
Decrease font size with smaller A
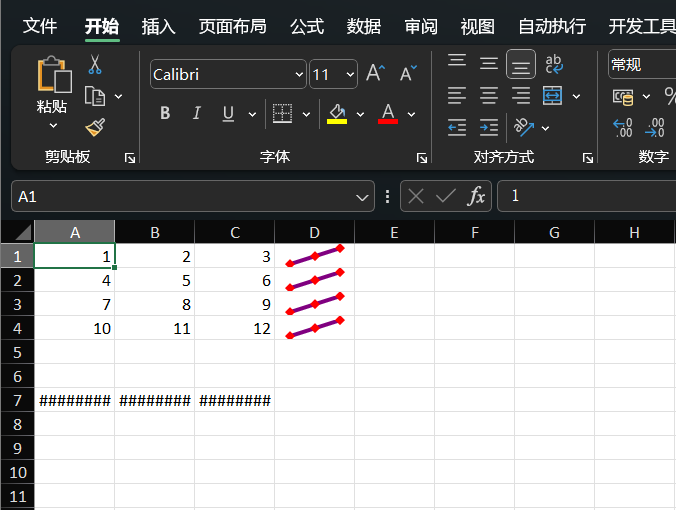[x=408, y=73]
